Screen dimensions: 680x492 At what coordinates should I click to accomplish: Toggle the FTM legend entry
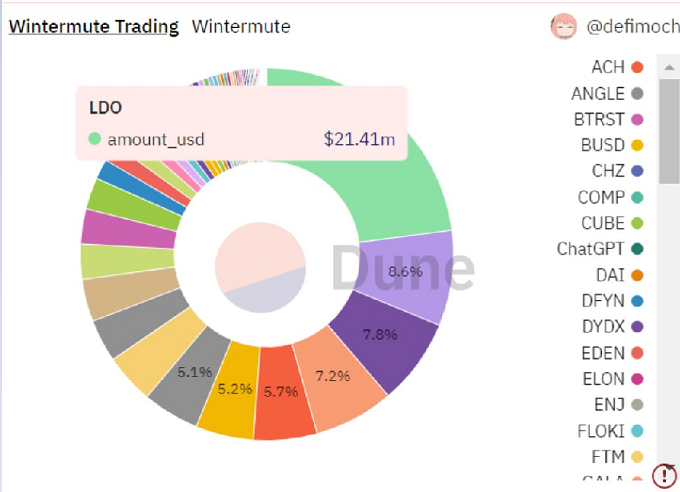click(x=607, y=457)
